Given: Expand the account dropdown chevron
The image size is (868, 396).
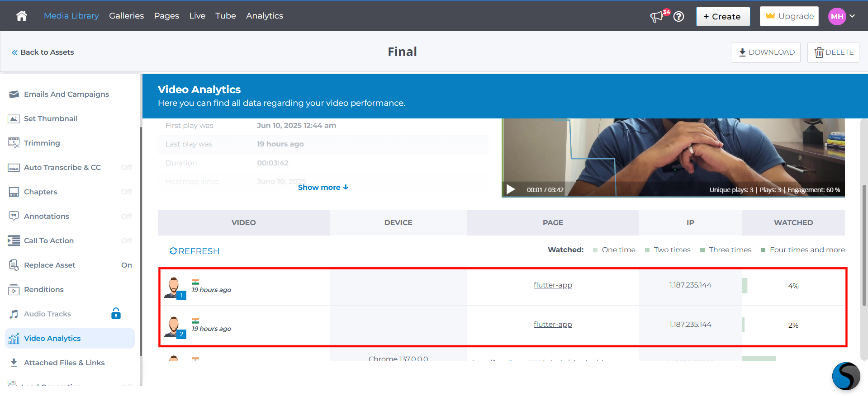Looking at the screenshot, I should (x=852, y=16).
